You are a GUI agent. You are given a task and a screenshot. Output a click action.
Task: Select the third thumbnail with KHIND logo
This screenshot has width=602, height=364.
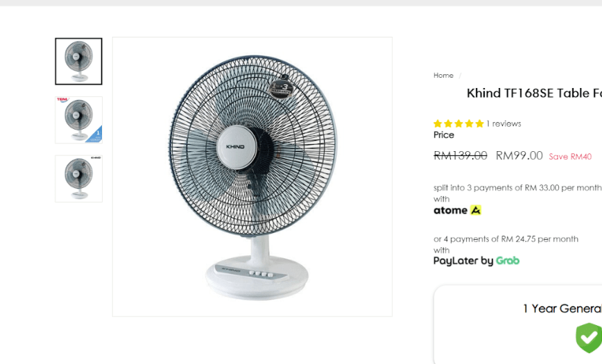[78, 179]
